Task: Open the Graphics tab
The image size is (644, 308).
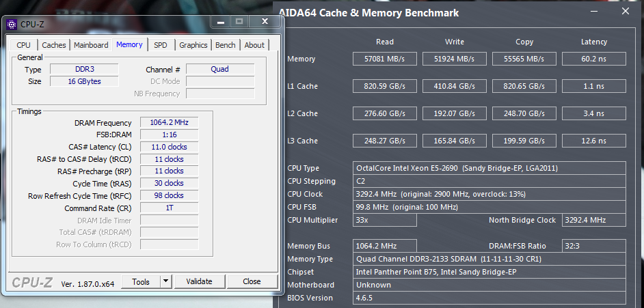Action: 193,45
